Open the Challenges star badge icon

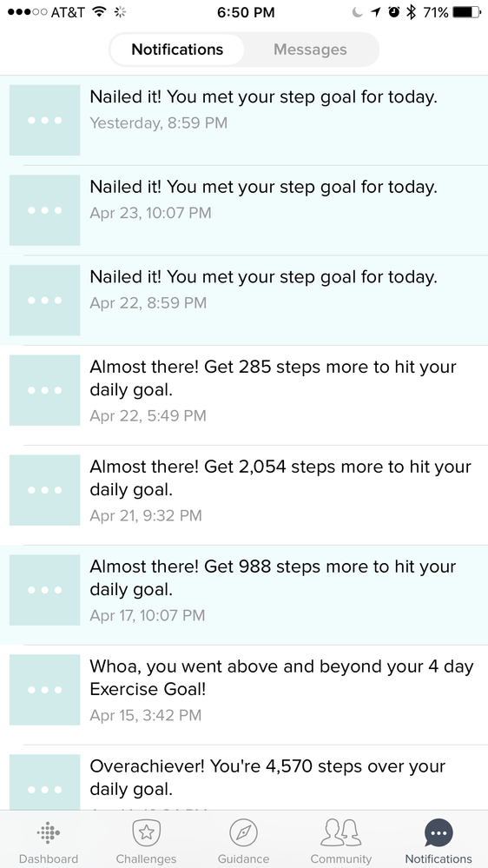coord(146,832)
